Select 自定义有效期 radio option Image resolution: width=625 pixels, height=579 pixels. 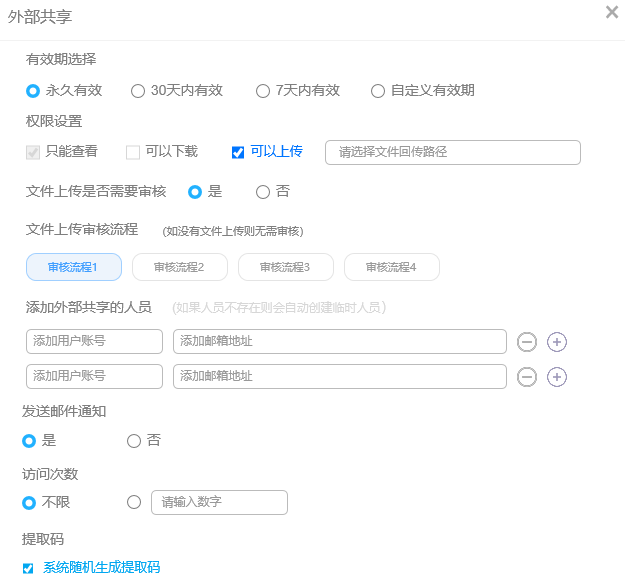coord(378,91)
